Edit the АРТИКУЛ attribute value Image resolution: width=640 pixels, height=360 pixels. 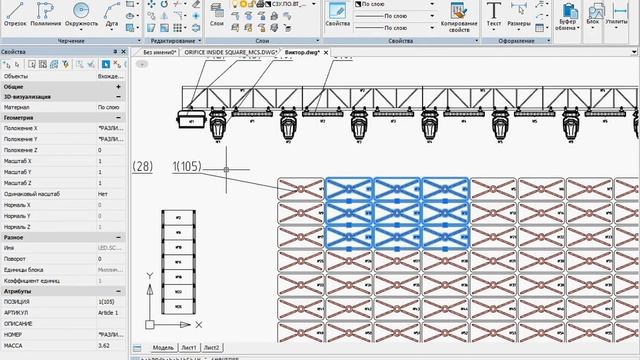(x=111, y=313)
